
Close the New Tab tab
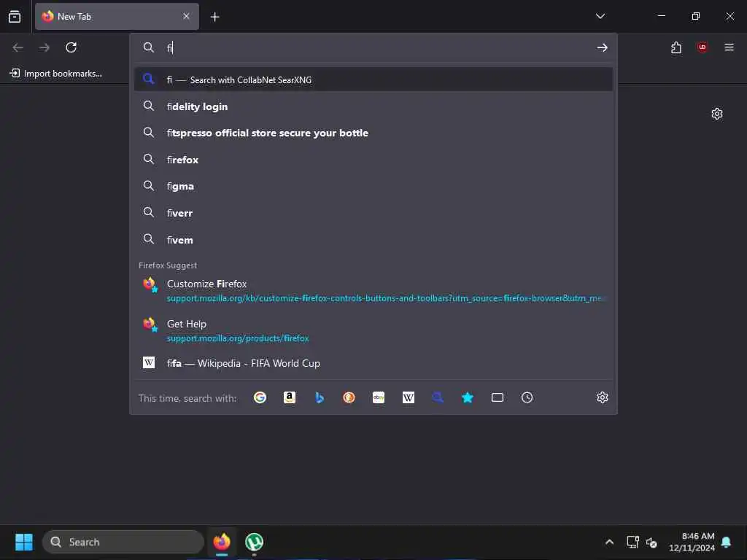click(186, 16)
